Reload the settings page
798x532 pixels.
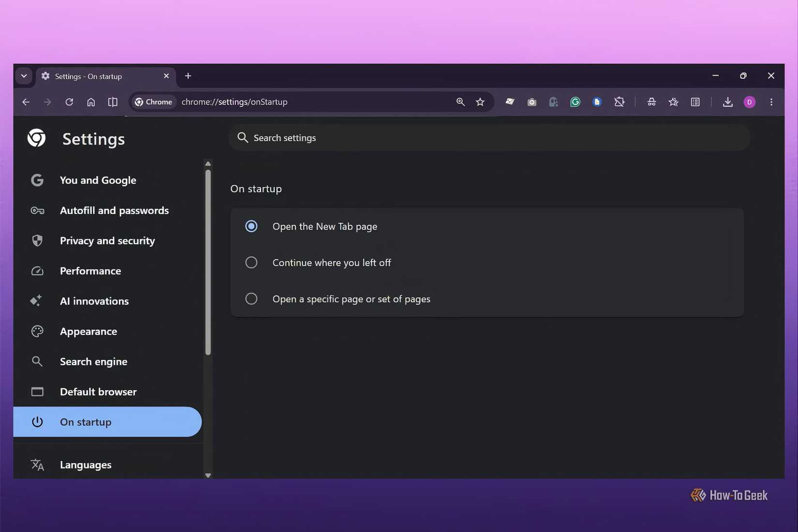click(x=69, y=102)
